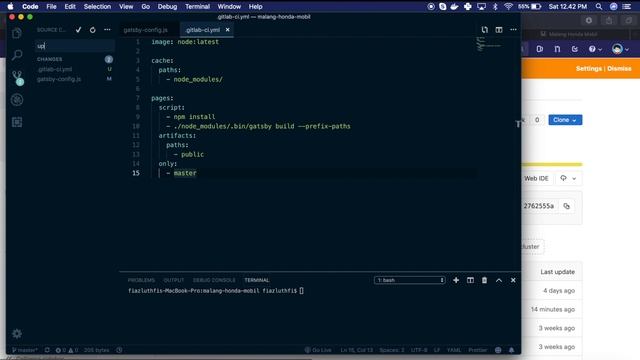Screen dimensions: 640x360
Task: Open changes compare icon in editor toolbar
Action: 484,30
